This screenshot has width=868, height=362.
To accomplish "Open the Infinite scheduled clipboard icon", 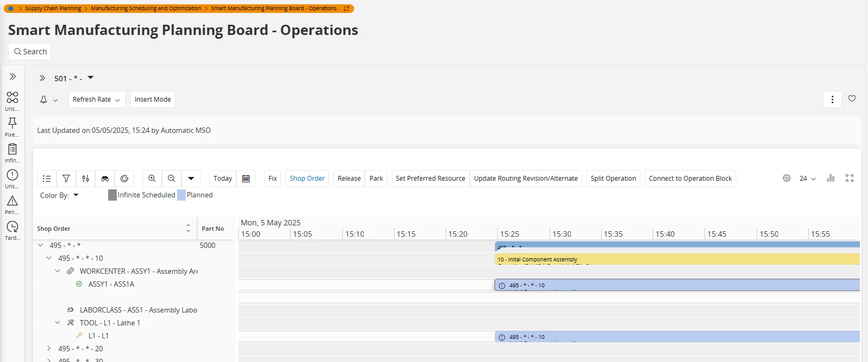I will [12, 149].
